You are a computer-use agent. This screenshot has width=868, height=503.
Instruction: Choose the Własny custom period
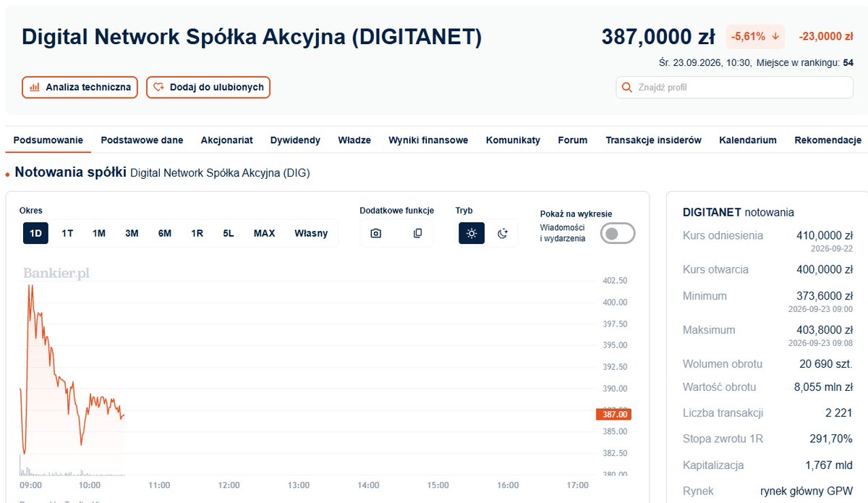point(311,233)
